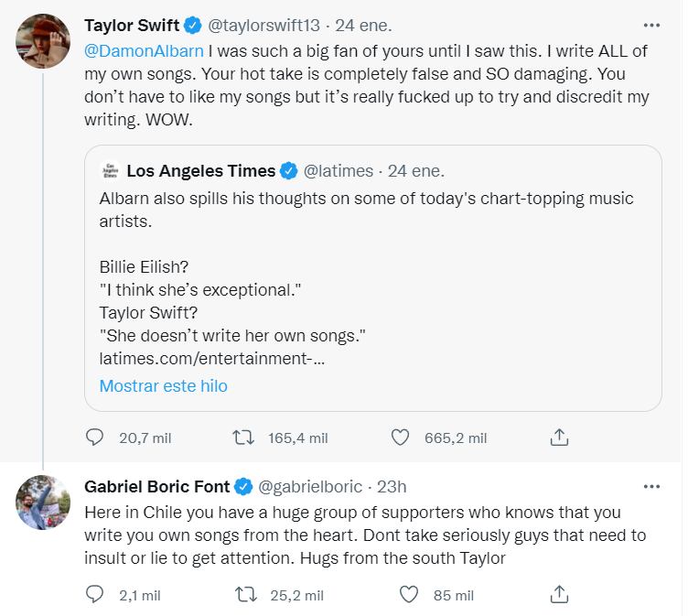Open Gabriel Boric's profile picture
688x616 pixels.
pyautogui.click(x=43, y=503)
